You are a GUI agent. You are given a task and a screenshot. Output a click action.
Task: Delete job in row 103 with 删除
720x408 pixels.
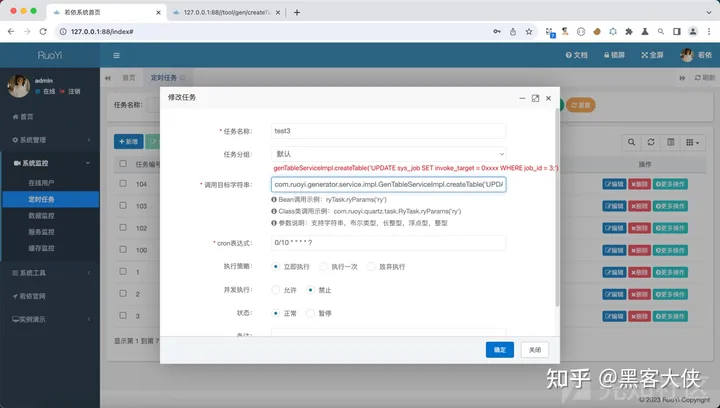tap(639, 206)
